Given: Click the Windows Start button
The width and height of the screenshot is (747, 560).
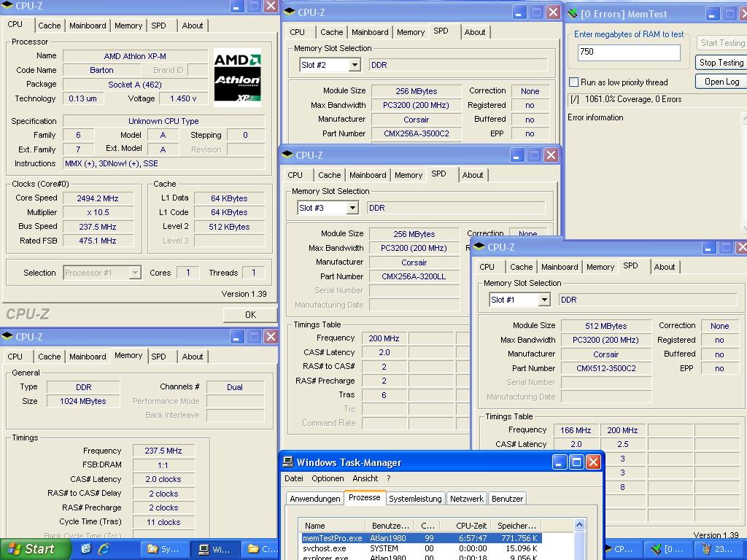Looking at the screenshot, I should [34, 549].
